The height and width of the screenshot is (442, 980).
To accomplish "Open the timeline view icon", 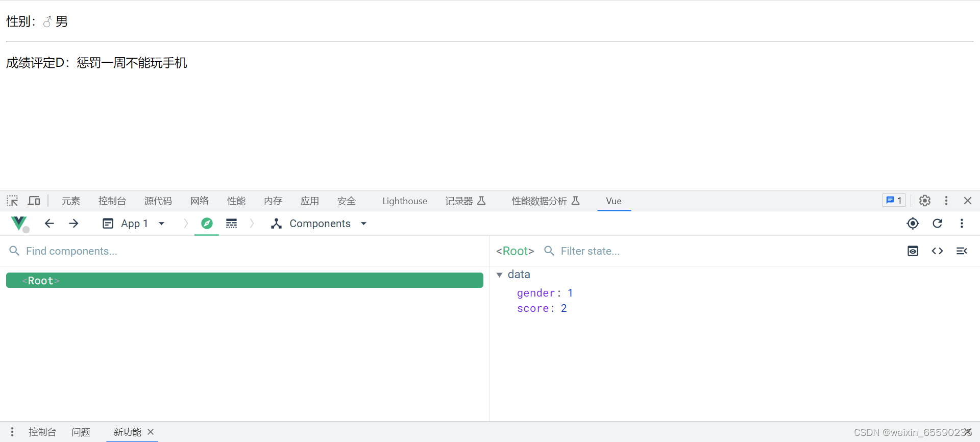I will point(231,224).
